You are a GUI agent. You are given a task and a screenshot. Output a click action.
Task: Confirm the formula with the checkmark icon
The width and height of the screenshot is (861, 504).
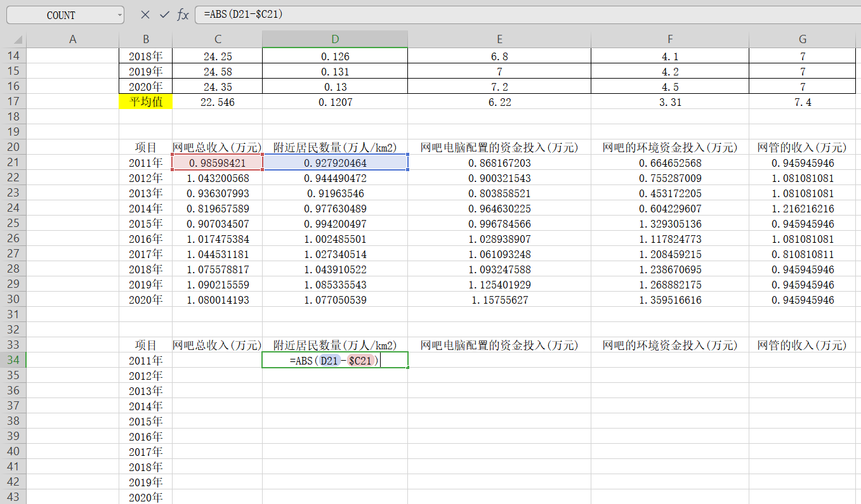164,15
